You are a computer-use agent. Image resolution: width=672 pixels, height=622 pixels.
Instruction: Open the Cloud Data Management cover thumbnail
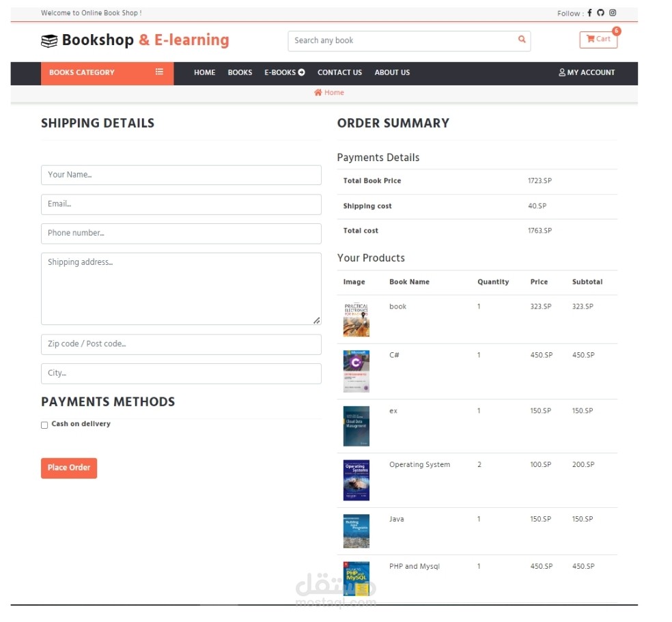click(x=356, y=426)
